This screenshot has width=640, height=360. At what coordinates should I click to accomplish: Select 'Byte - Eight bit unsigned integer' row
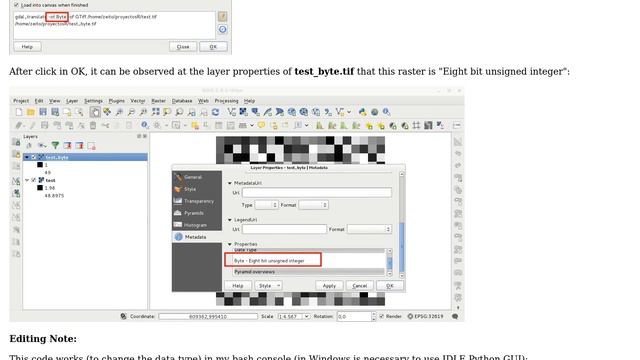point(269,261)
